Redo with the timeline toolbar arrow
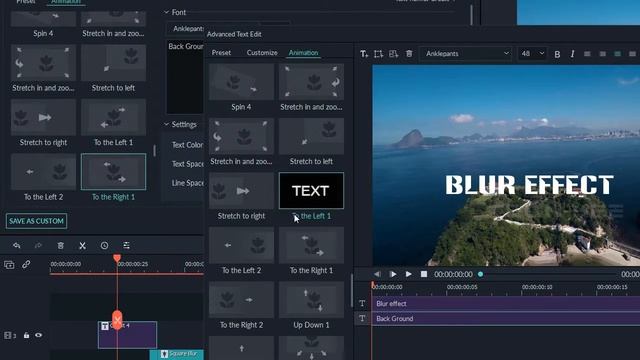The image size is (640, 360). coord(38,245)
